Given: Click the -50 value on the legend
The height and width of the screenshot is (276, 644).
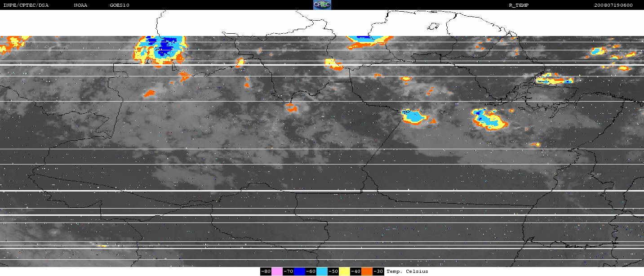Looking at the screenshot, I should click(333, 272).
